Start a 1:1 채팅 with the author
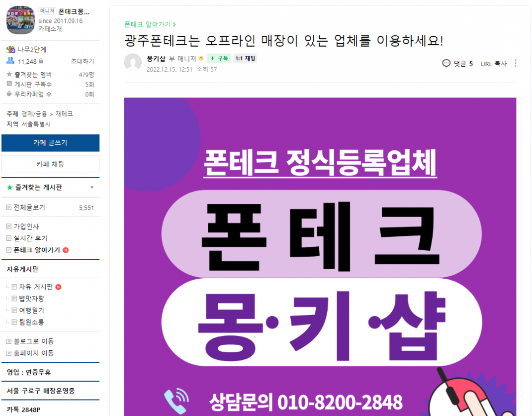Image resolution: width=532 pixels, height=416 pixels. pyautogui.click(x=245, y=58)
